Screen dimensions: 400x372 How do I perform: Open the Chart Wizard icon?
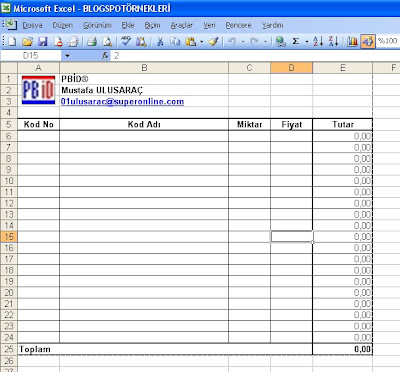(x=352, y=41)
